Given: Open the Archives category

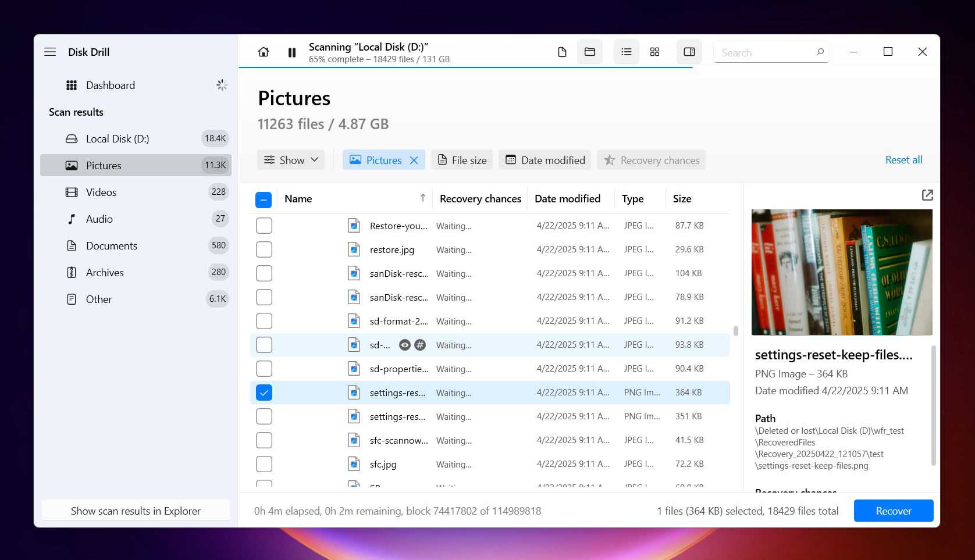Looking at the screenshot, I should click(x=136, y=273).
